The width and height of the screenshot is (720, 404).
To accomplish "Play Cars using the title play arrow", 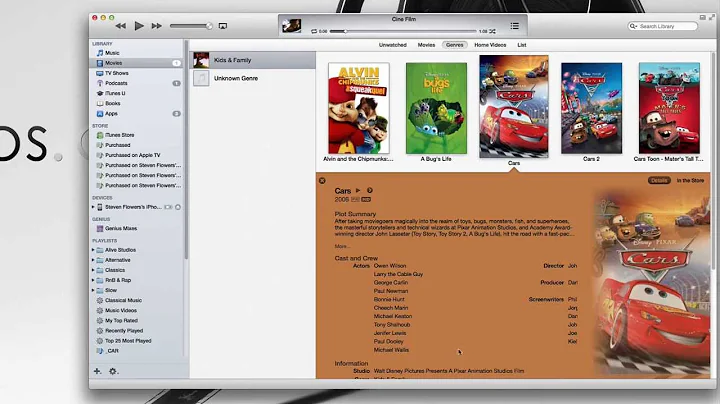I will click(x=358, y=191).
